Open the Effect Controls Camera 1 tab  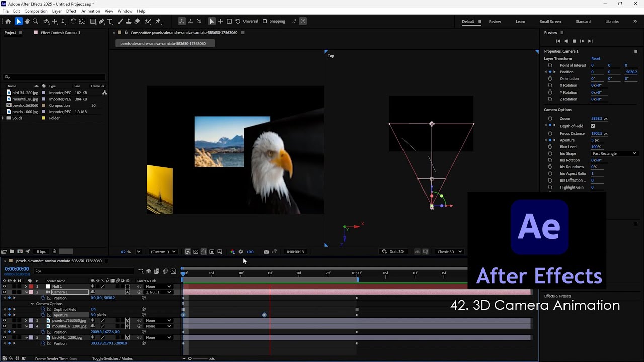click(60, 33)
